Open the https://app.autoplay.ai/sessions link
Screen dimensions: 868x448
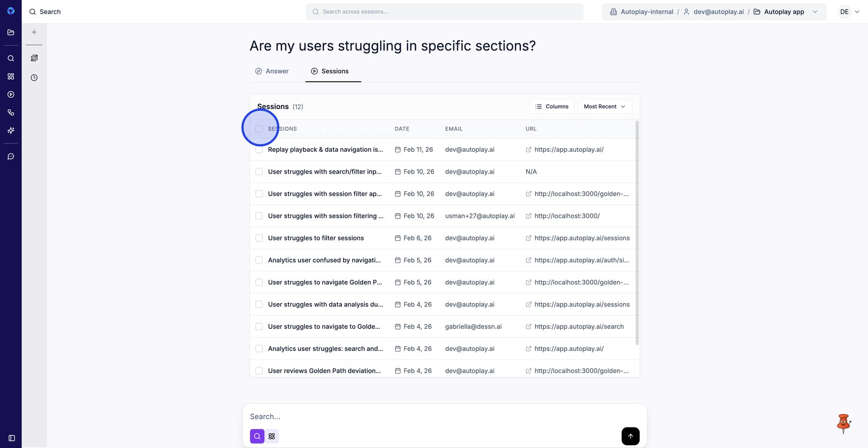pyautogui.click(x=582, y=238)
